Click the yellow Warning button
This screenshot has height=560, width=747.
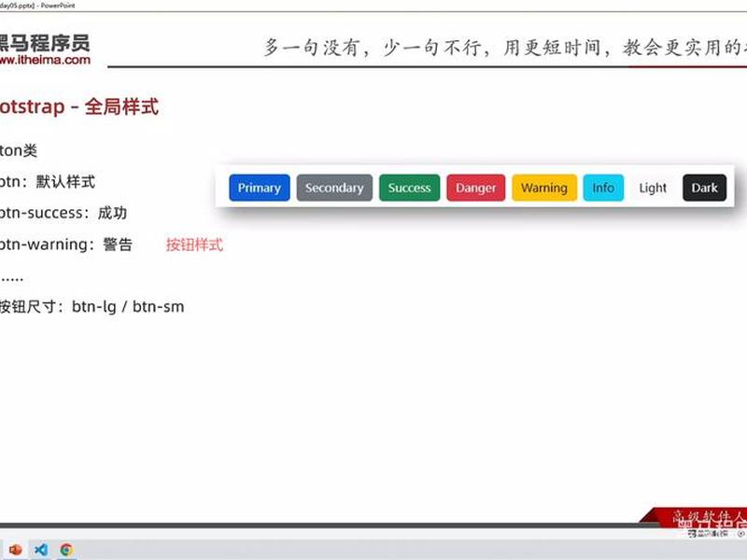click(x=544, y=188)
